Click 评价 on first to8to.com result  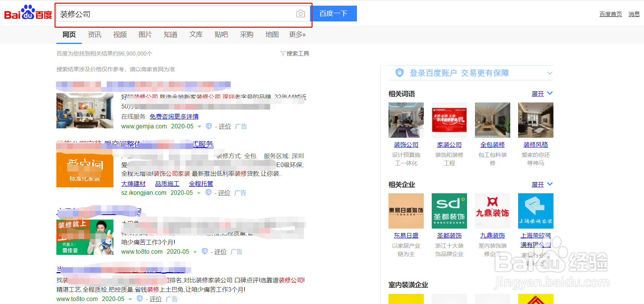pos(221,252)
